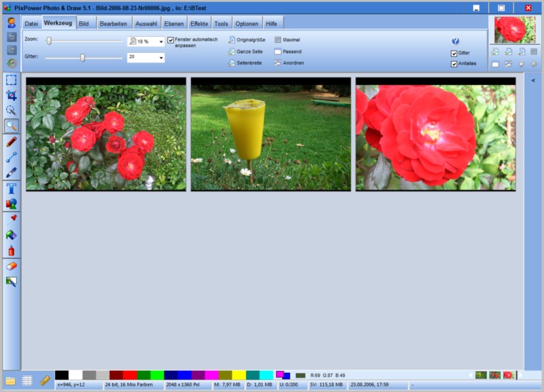Screen dimensions: 544x392
Task: Click the left filmstrip scroll arrow
Action: point(471,375)
